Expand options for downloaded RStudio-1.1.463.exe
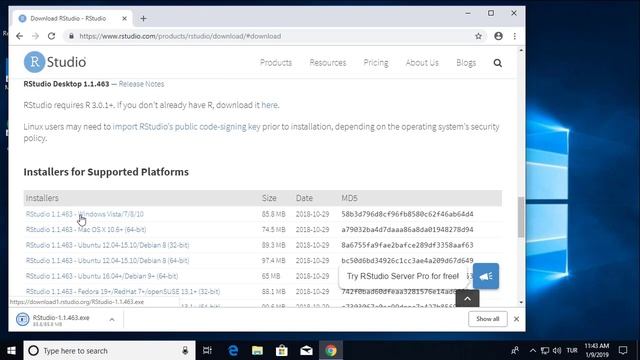640x360 pixels. pos(112,320)
